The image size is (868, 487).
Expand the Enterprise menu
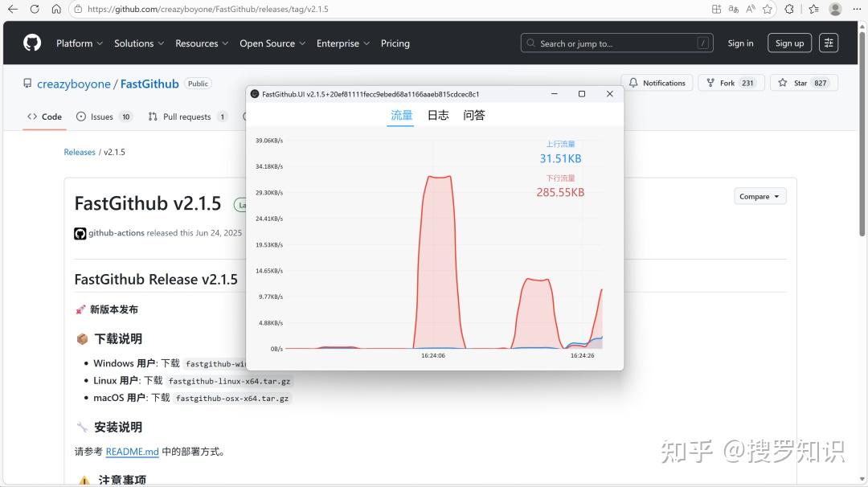tap(342, 43)
